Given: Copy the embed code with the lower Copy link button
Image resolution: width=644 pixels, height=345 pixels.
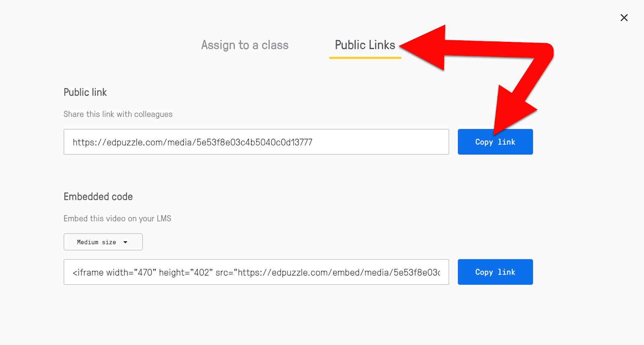Looking at the screenshot, I should 495,272.
